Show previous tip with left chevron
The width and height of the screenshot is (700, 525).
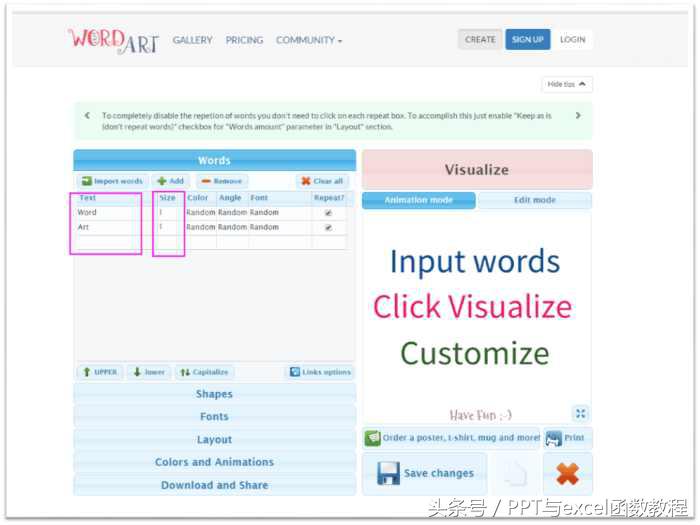(x=87, y=116)
